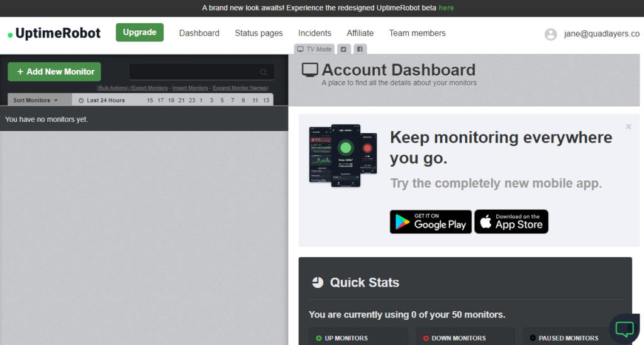Open the live chat widget
The image size is (644, 345).
pos(625,329)
